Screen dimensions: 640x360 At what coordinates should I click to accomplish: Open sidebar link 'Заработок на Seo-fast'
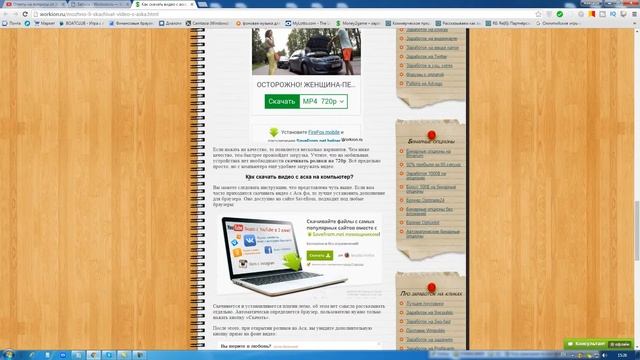click(428, 322)
